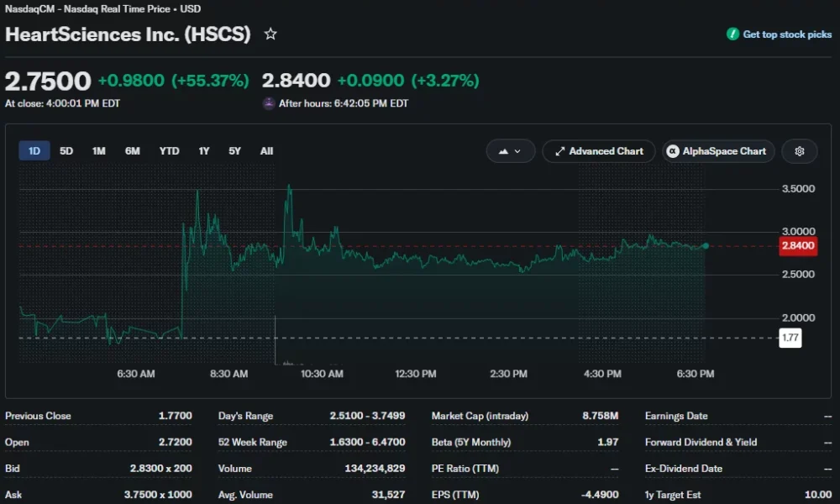Select the YTD time range
This screenshot has height=504, width=840.
(169, 151)
